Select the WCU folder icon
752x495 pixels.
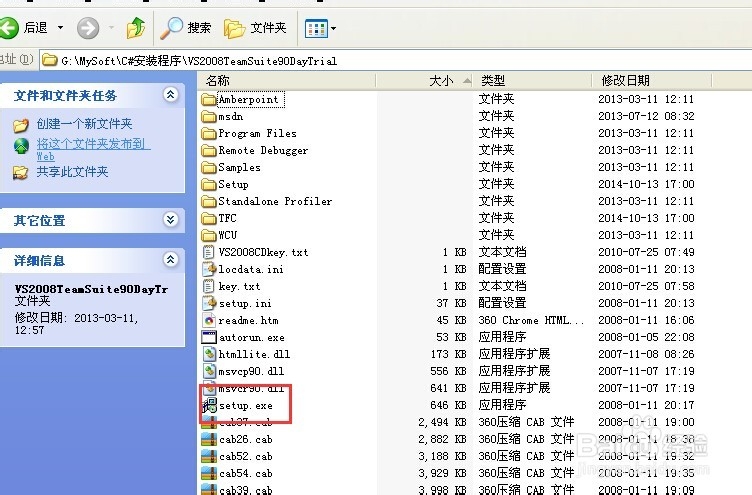point(209,236)
